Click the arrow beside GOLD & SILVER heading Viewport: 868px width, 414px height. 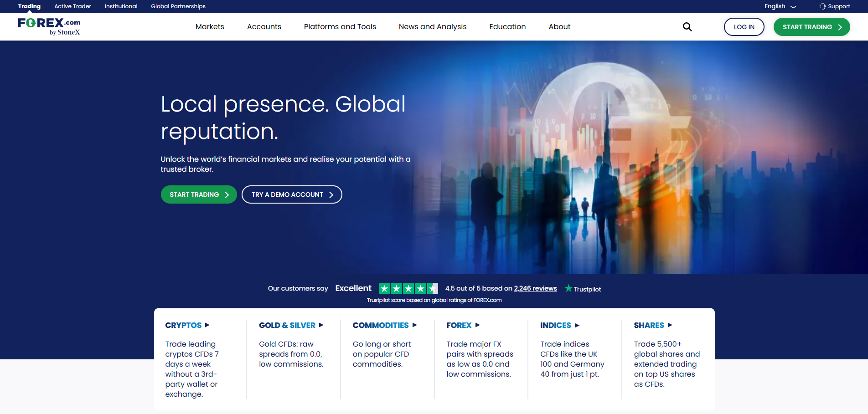click(x=321, y=325)
